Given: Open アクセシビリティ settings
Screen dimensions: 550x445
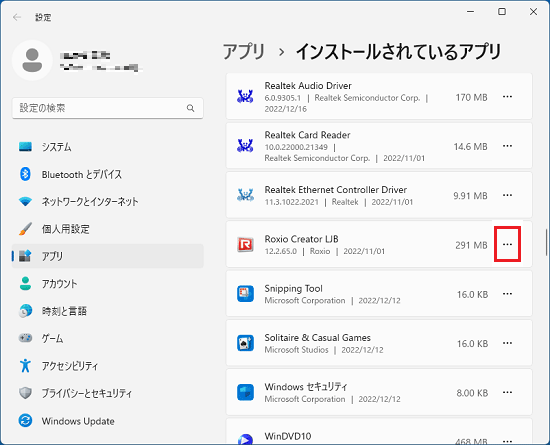Looking at the screenshot, I should pyautogui.click(x=108, y=366).
